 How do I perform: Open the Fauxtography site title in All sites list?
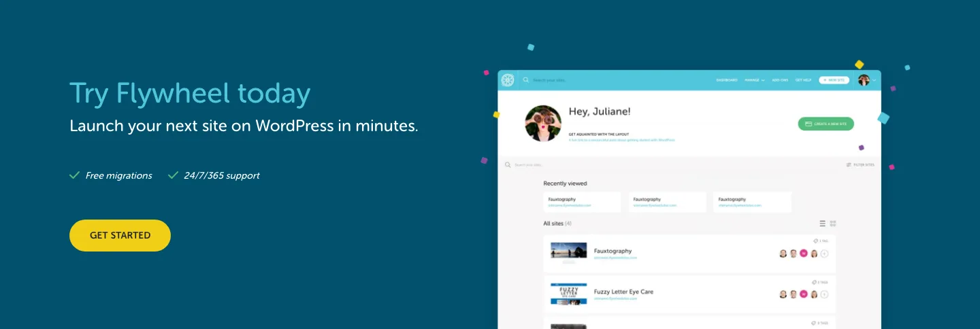tap(612, 251)
